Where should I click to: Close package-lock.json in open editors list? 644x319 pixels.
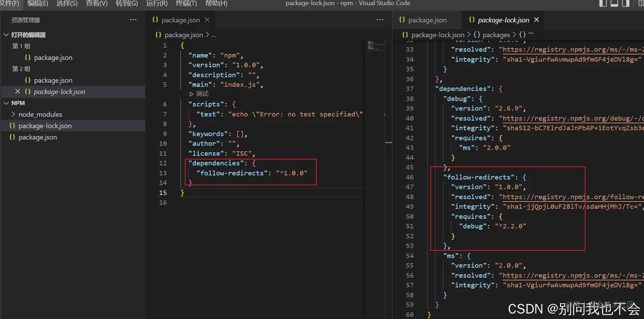coord(17,91)
